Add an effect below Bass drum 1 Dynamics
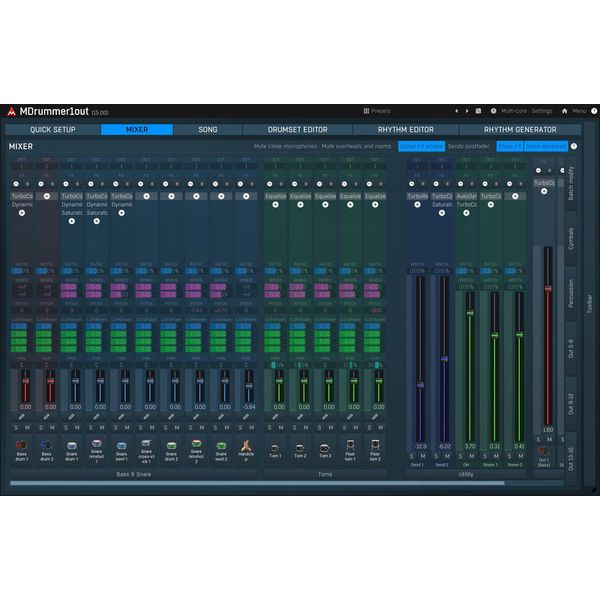The height and width of the screenshot is (600, 600). pos(22,213)
